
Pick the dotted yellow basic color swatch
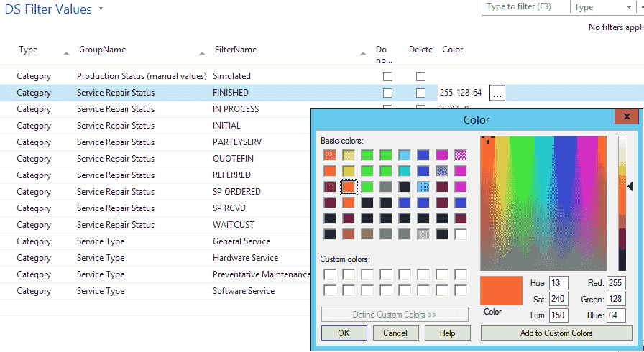pos(349,155)
